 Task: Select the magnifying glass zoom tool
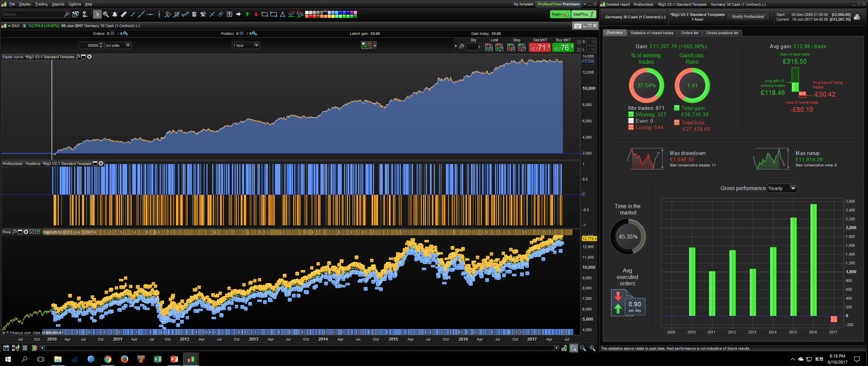click(x=106, y=14)
